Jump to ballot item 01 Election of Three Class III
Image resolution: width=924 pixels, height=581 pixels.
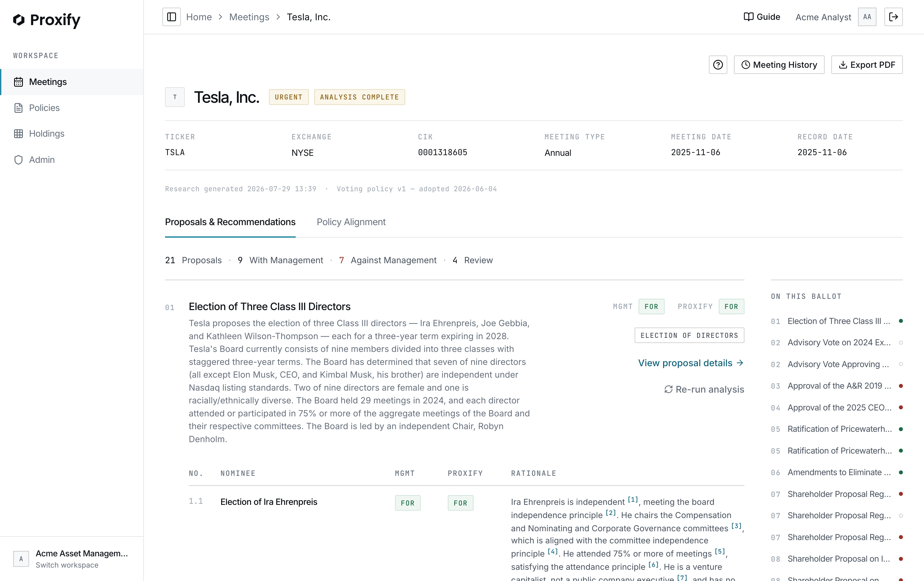click(836, 321)
